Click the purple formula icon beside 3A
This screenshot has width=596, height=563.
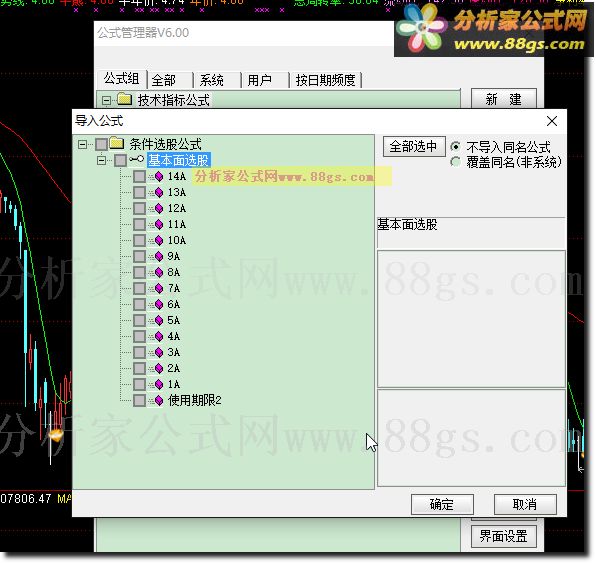point(159,352)
